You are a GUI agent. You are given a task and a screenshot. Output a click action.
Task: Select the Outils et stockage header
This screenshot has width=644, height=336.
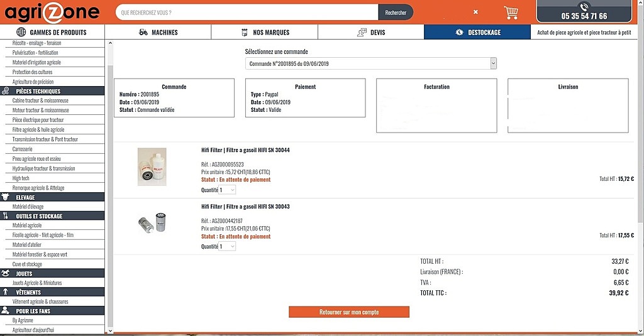pos(52,216)
